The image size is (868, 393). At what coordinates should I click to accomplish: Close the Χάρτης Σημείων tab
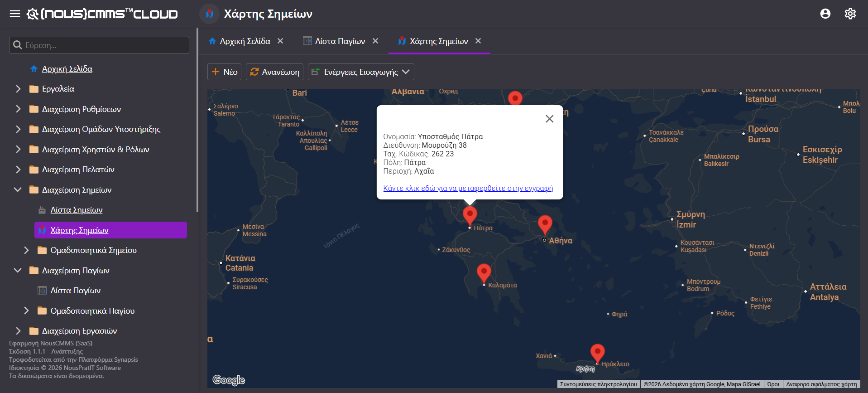click(x=478, y=41)
